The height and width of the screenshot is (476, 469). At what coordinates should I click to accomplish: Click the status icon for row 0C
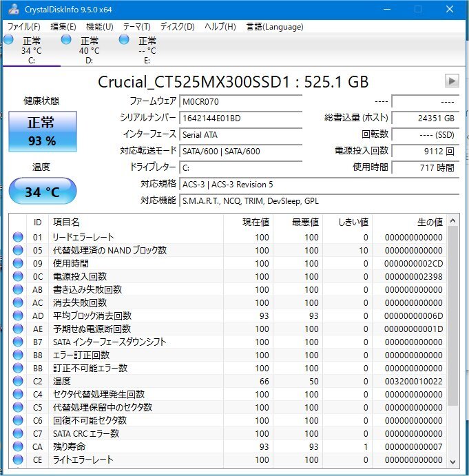(x=18, y=276)
